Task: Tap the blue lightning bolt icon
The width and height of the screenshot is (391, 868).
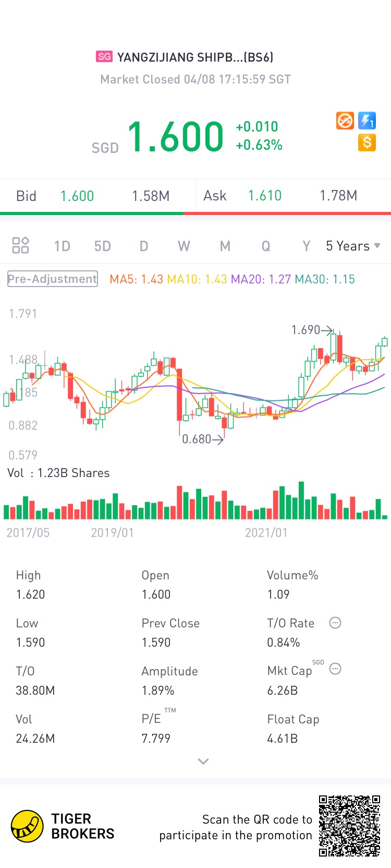Action: pos(367,121)
